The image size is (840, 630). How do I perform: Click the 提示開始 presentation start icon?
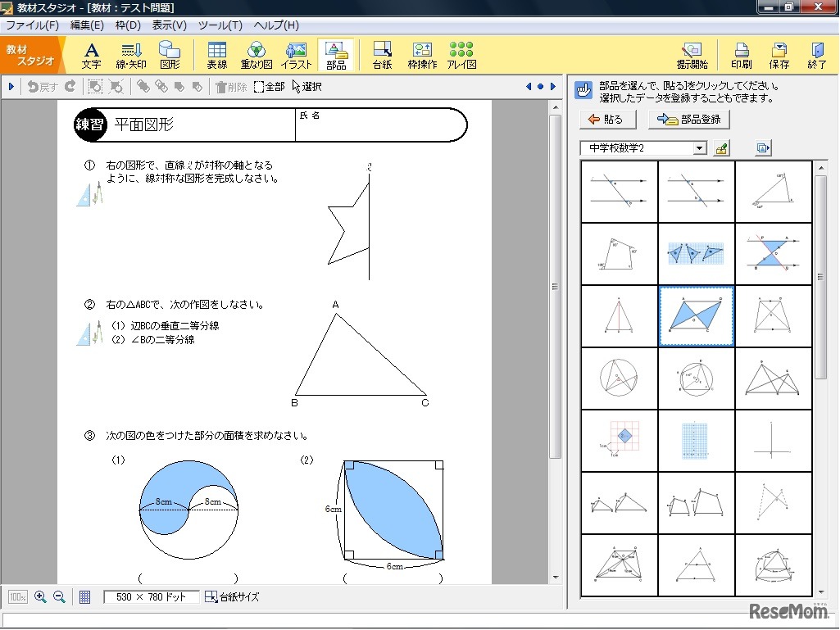click(x=692, y=56)
